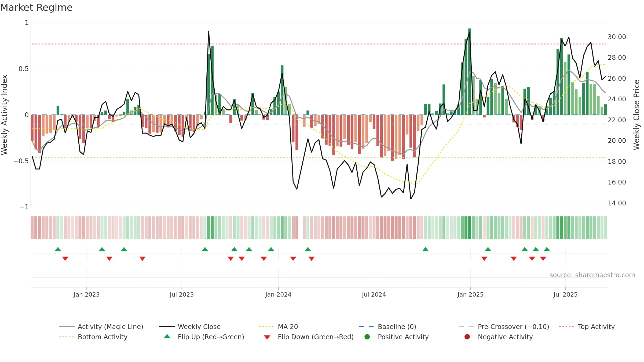The image size is (644, 362).
Task: Click the Jul 2023 axis label
Action: [182, 294]
